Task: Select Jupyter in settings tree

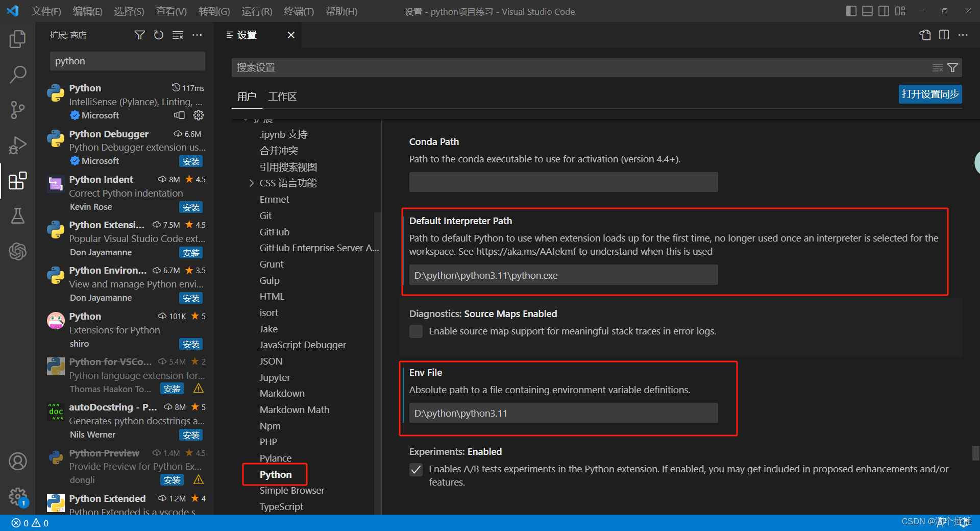Action: [275, 377]
